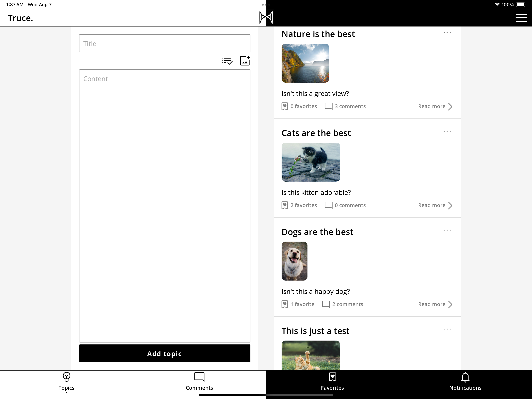Open the 3 comments on the Nature topic
The width and height of the screenshot is (532, 399).
coord(345,106)
